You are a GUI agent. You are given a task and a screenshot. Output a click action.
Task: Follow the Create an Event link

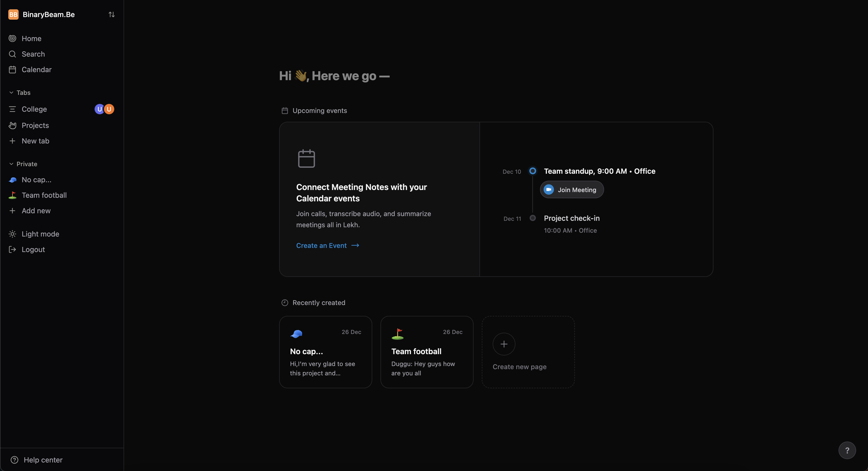[x=328, y=246]
